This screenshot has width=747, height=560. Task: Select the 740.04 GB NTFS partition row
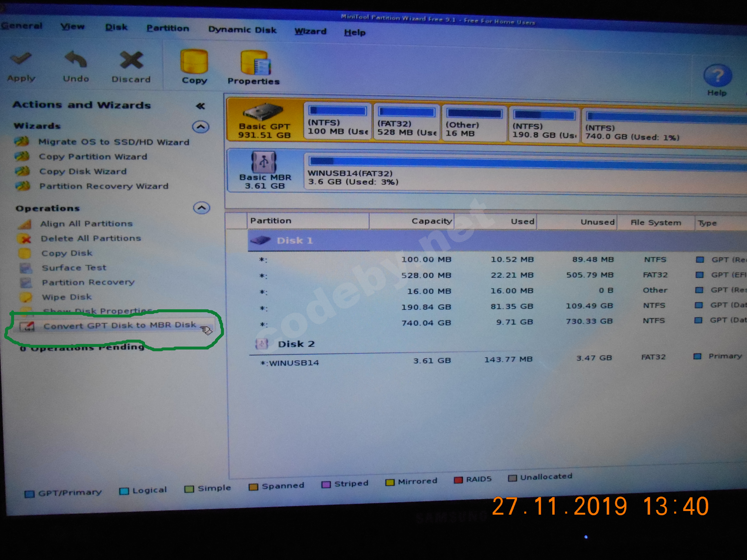pyautogui.click(x=498, y=322)
